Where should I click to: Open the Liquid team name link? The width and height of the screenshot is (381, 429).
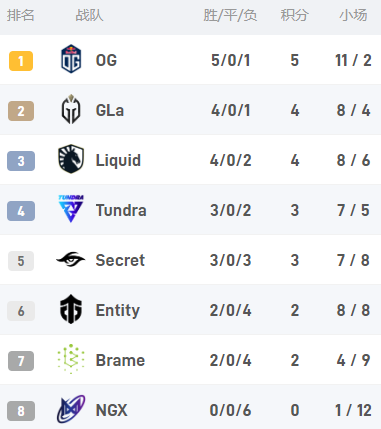pos(118,160)
